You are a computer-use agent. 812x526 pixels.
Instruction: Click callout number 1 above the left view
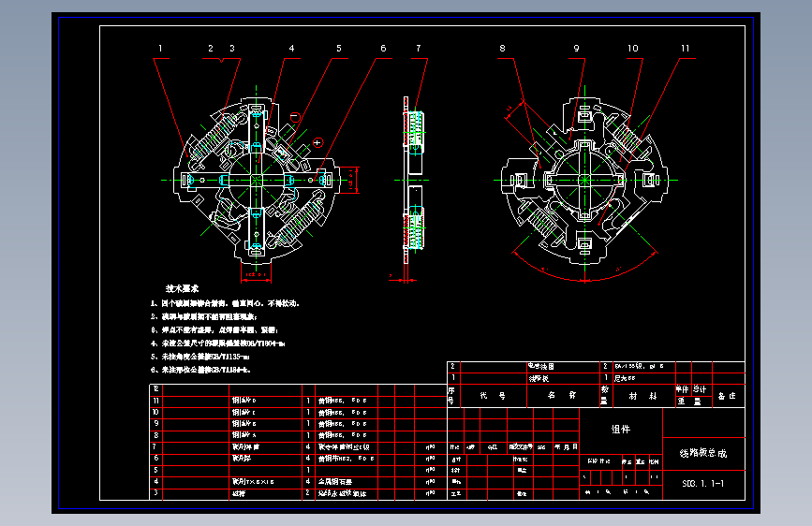point(160,48)
